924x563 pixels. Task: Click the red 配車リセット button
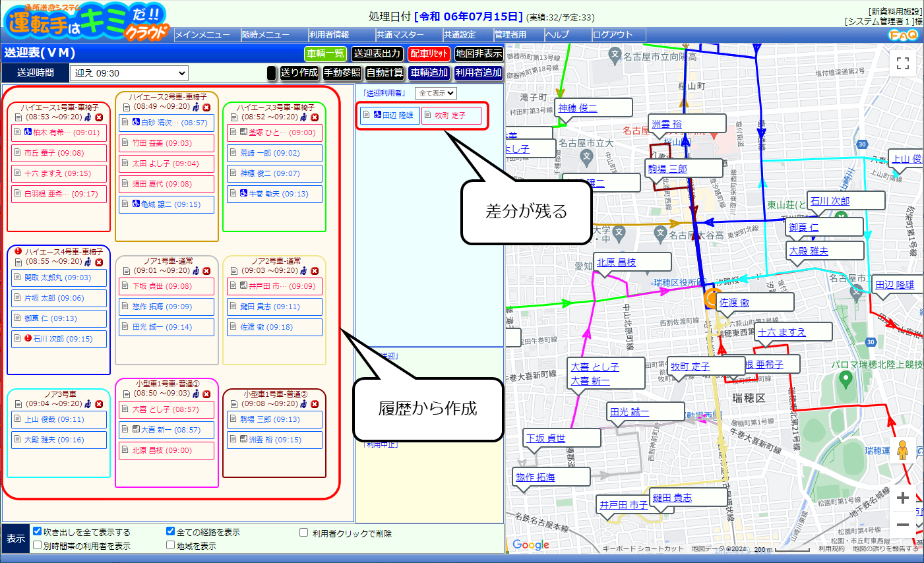(x=429, y=53)
